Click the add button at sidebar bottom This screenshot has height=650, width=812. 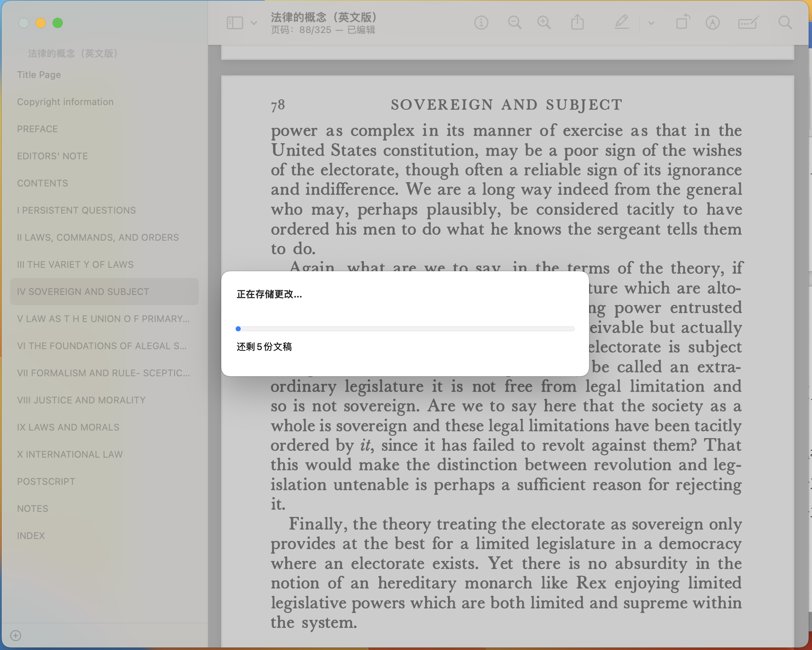pos(16,636)
